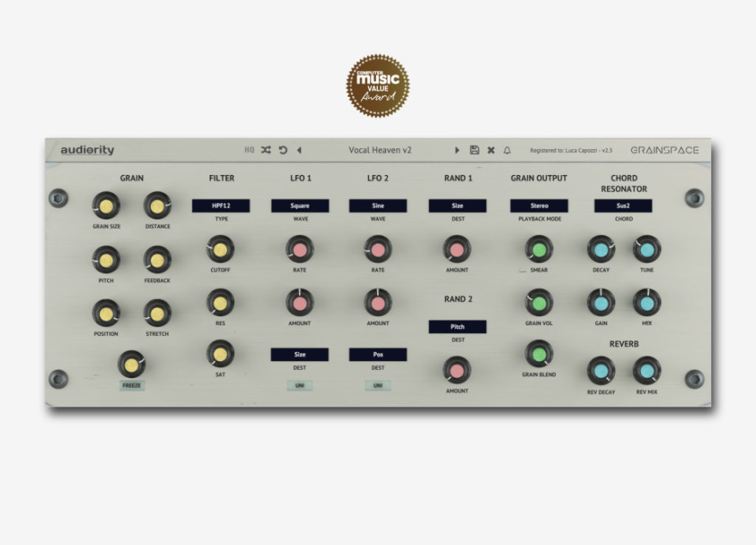Open the PLAYBACK MODE selector showing Stereo
Image resolution: width=756 pixels, height=545 pixels.
[x=539, y=205]
